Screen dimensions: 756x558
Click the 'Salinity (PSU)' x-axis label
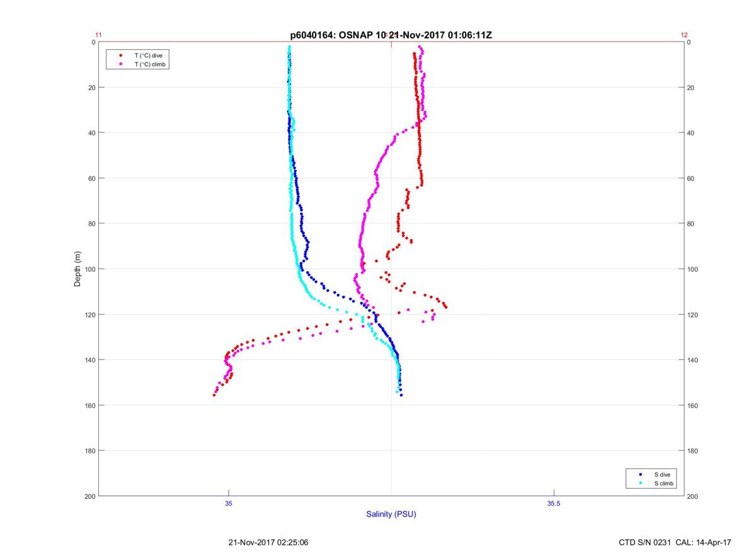(391, 514)
